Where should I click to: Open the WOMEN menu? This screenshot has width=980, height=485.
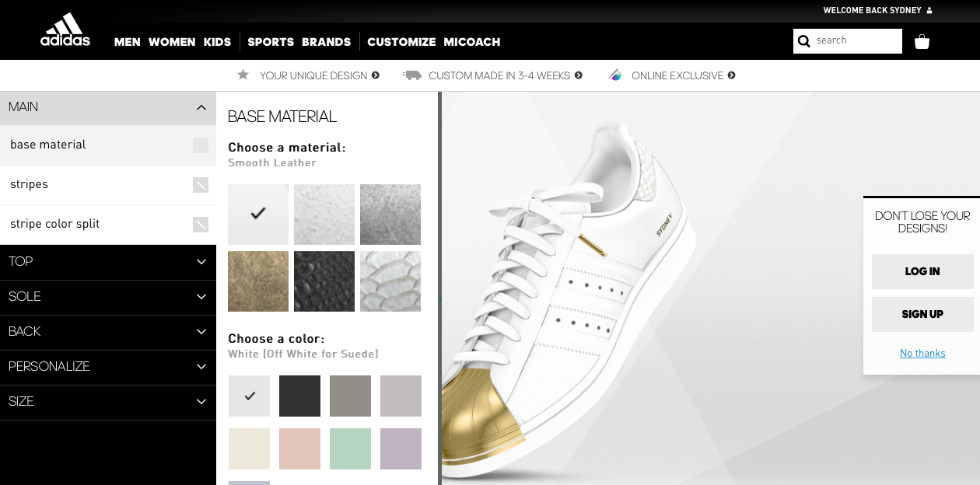pos(172,42)
